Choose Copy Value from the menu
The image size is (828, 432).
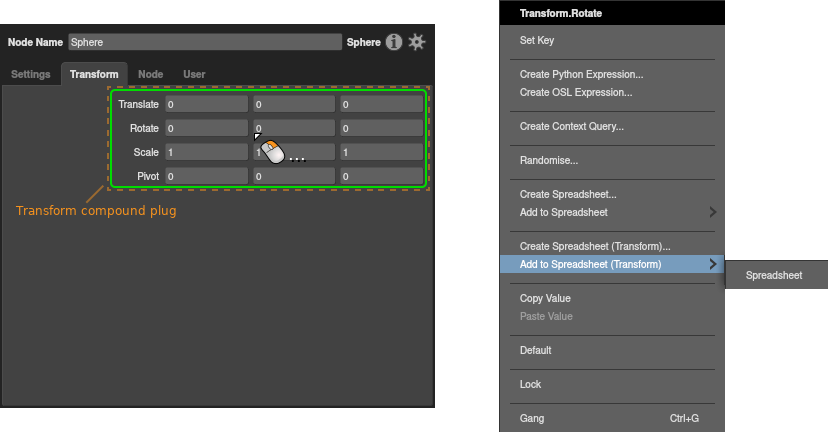pyautogui.click(x=545, y=298)
